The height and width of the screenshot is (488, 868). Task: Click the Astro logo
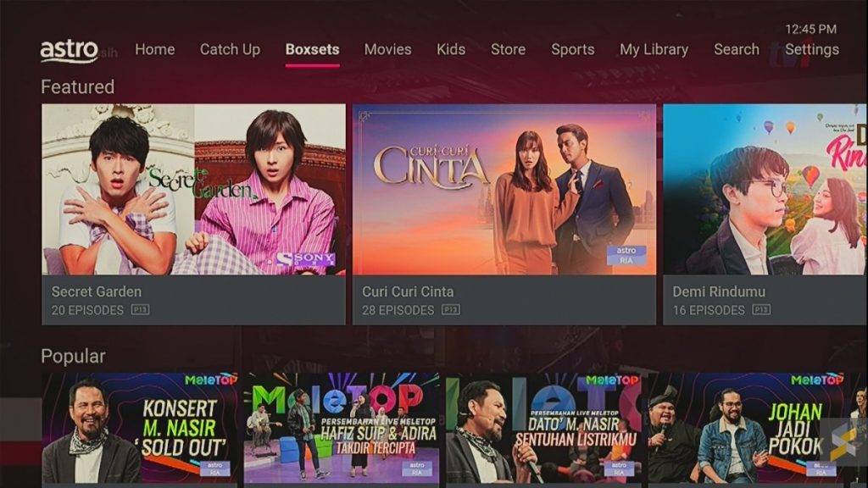[70, 50]
